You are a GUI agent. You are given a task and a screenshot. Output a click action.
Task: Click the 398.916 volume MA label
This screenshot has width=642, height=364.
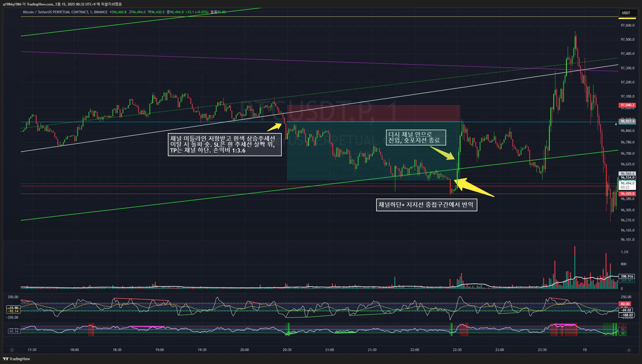[626, 277]
